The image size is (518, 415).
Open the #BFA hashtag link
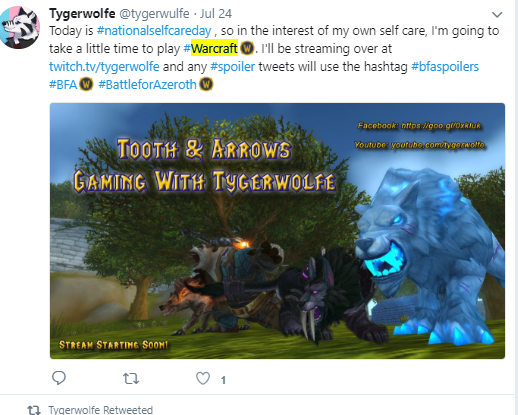click(63, 85)
